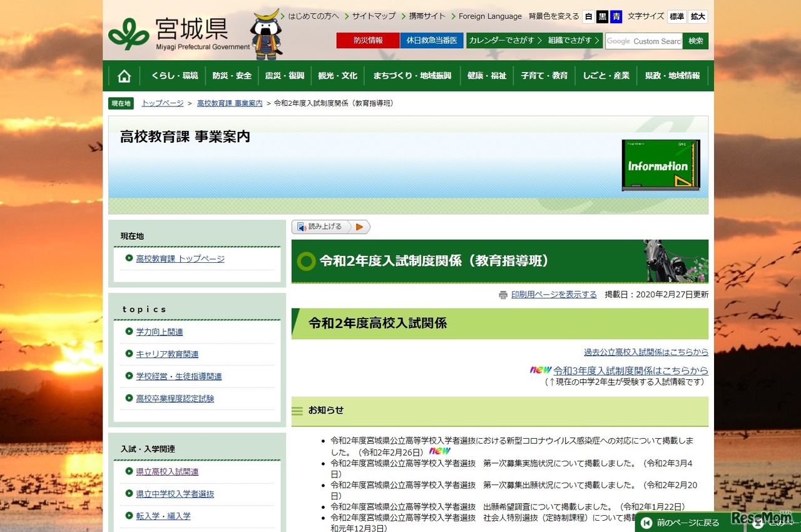Open the Foreign Language options
Screen dimensions: 801x532
(x=490, y=16)
